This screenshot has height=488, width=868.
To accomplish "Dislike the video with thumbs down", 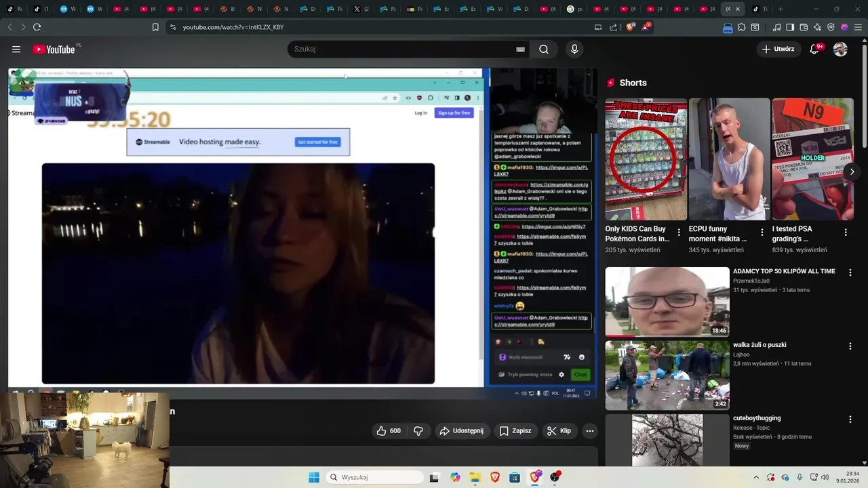I will click(418, 431).
